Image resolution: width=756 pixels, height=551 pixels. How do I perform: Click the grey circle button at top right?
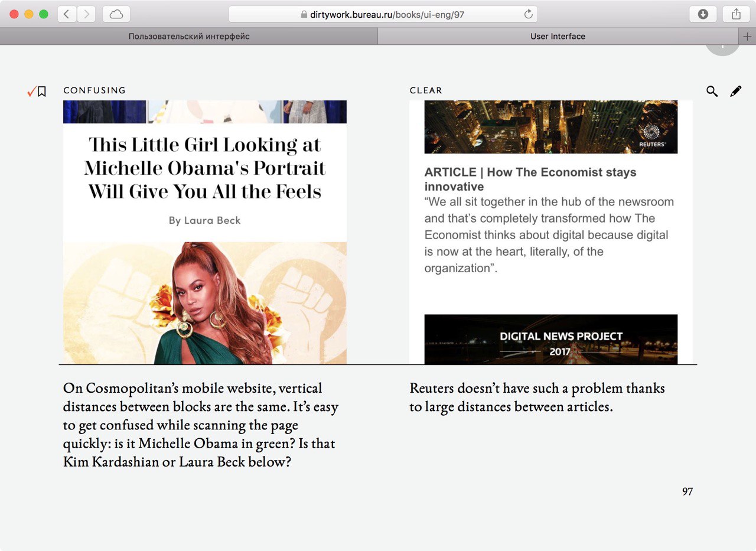coord(722,50)
